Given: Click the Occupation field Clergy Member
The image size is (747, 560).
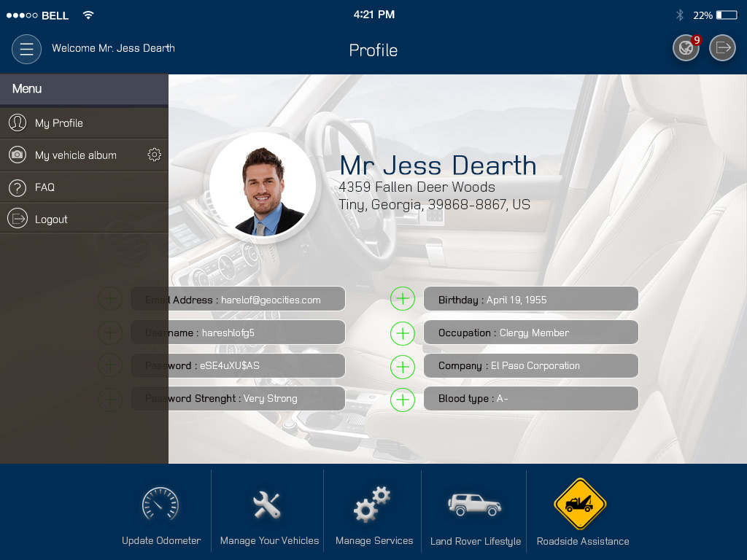Looking at the screenshot, I should pyautogui.click(x=531, y=332).
